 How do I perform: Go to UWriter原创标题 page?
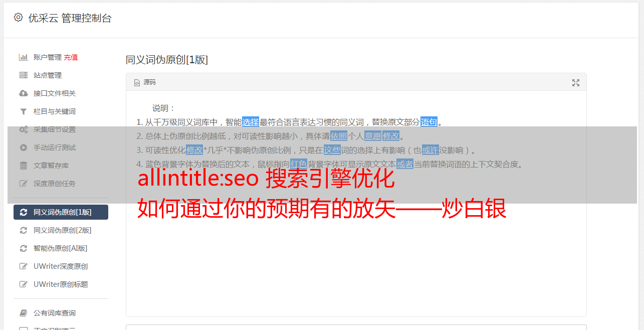[x=61, y=284]
